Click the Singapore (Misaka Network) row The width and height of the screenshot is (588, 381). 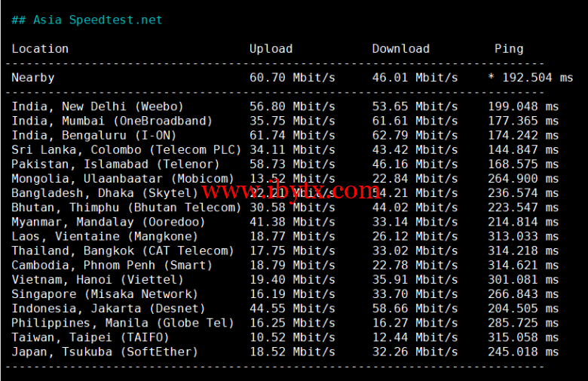click(104, 294)
